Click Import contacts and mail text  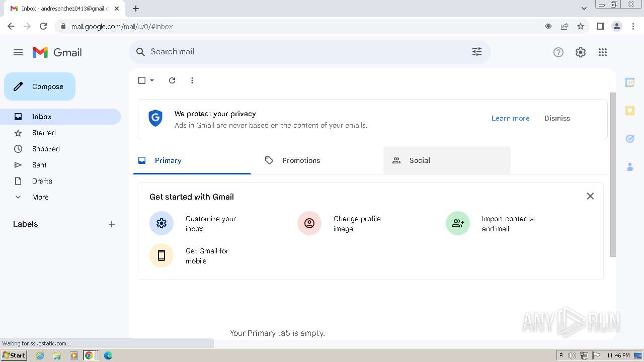508,224
